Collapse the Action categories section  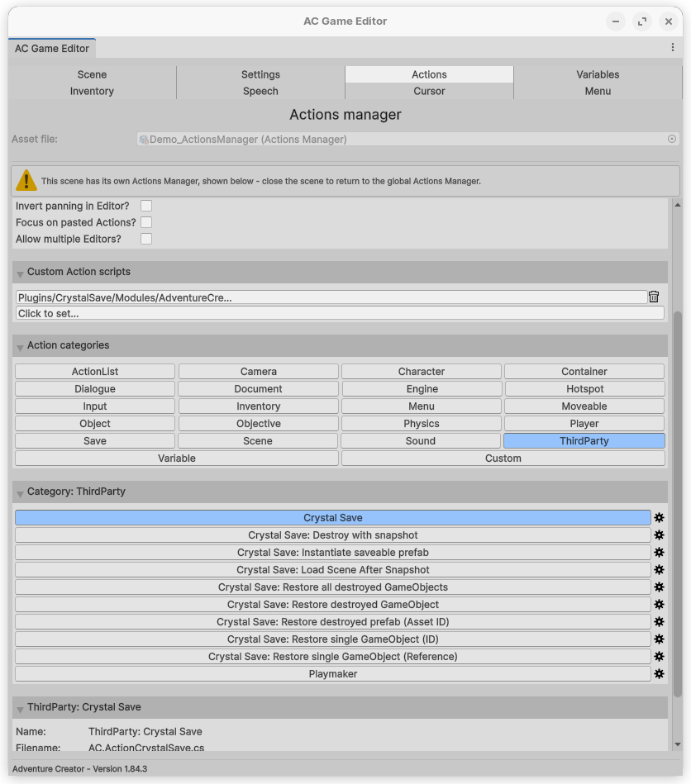coord(20,346)
